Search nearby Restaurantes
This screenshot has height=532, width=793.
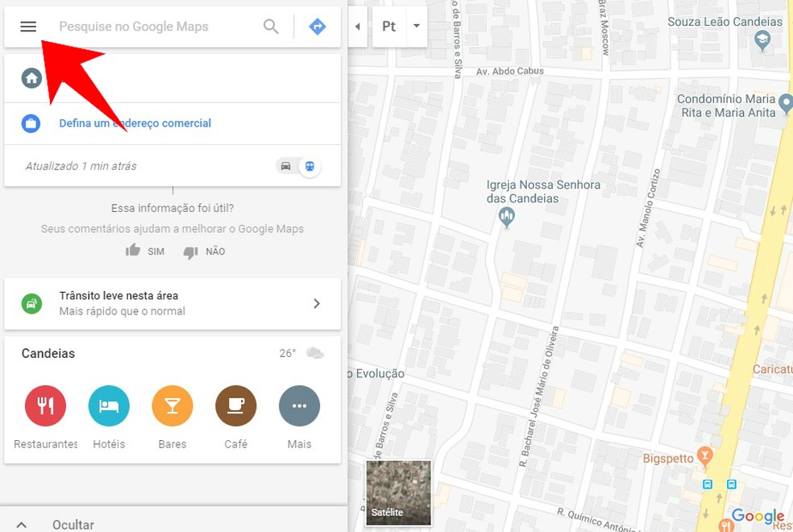[45, 406]
